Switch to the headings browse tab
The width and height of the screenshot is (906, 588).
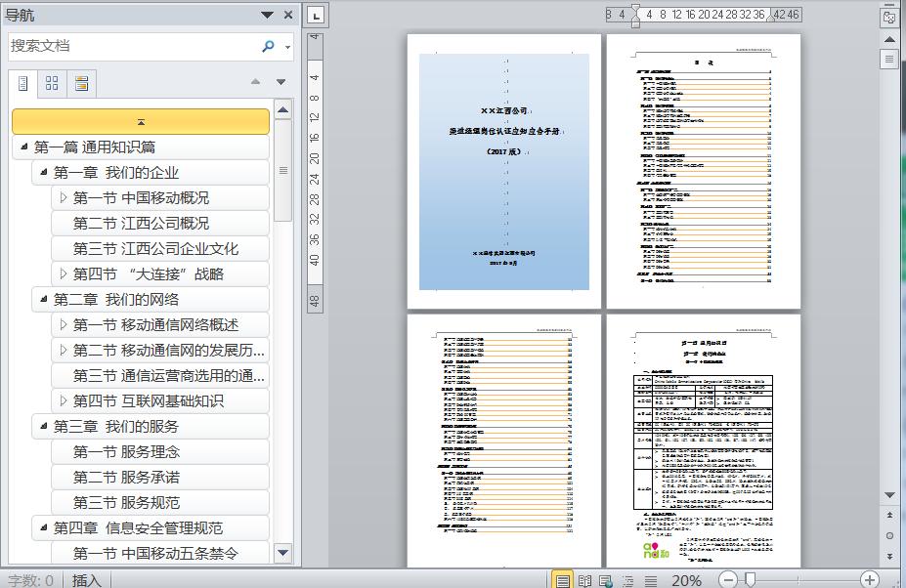coord(23,84)
